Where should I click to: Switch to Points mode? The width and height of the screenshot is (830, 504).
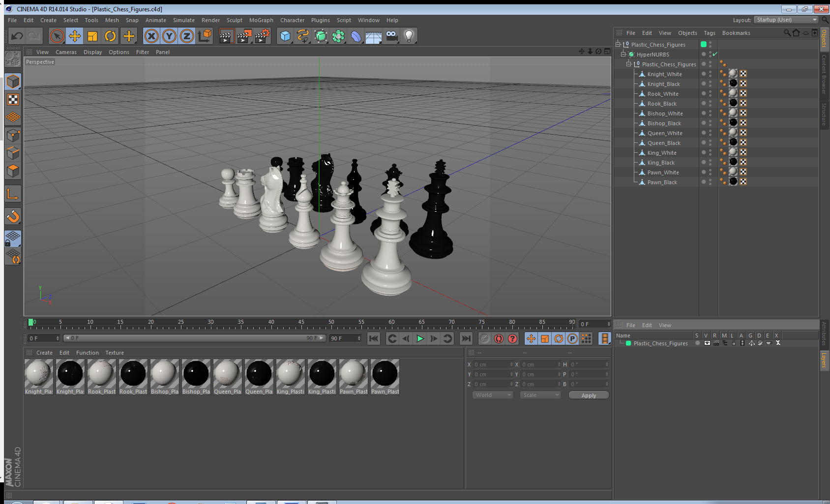pyautogui.click(x=13, y=135)
